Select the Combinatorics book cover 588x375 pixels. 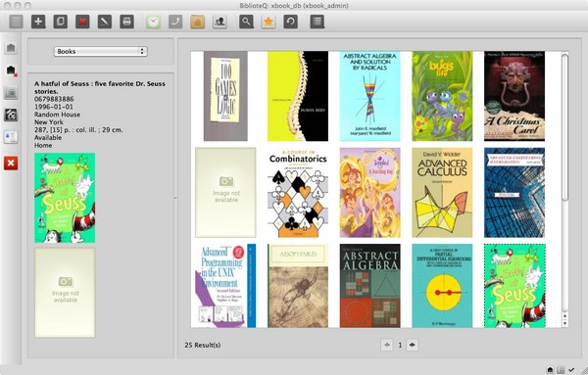[298, 193]
